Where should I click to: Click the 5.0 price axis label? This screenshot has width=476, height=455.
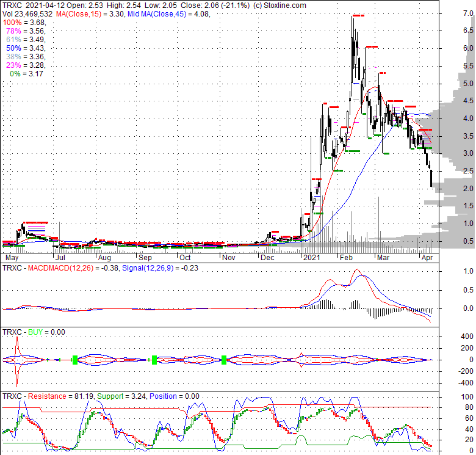[468, 84]
